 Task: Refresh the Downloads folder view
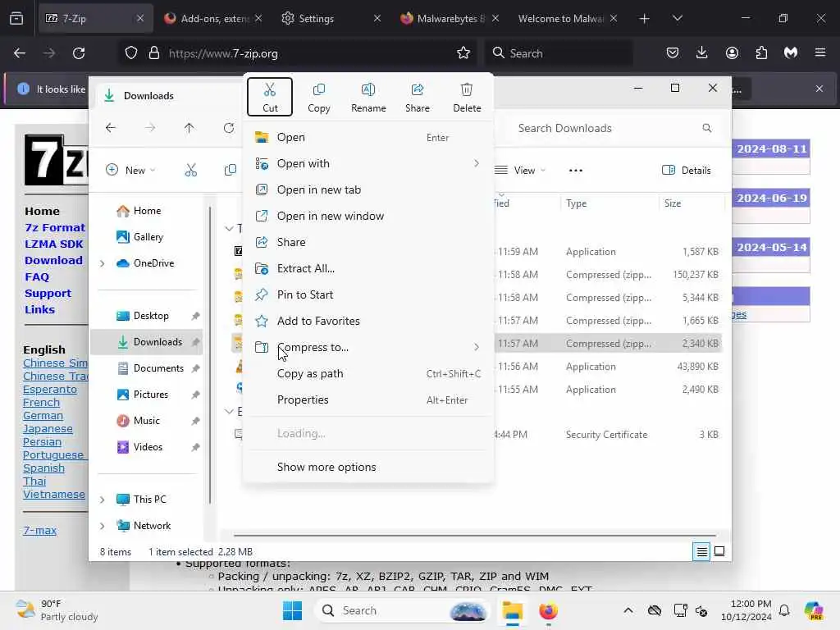(229, 127)
